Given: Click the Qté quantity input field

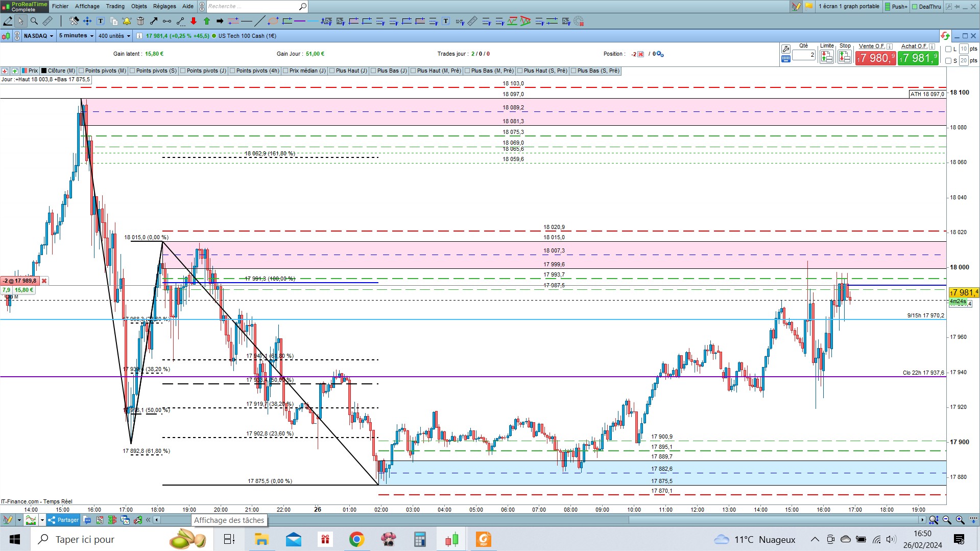Looking at the screenshot, I should (804, 55).
